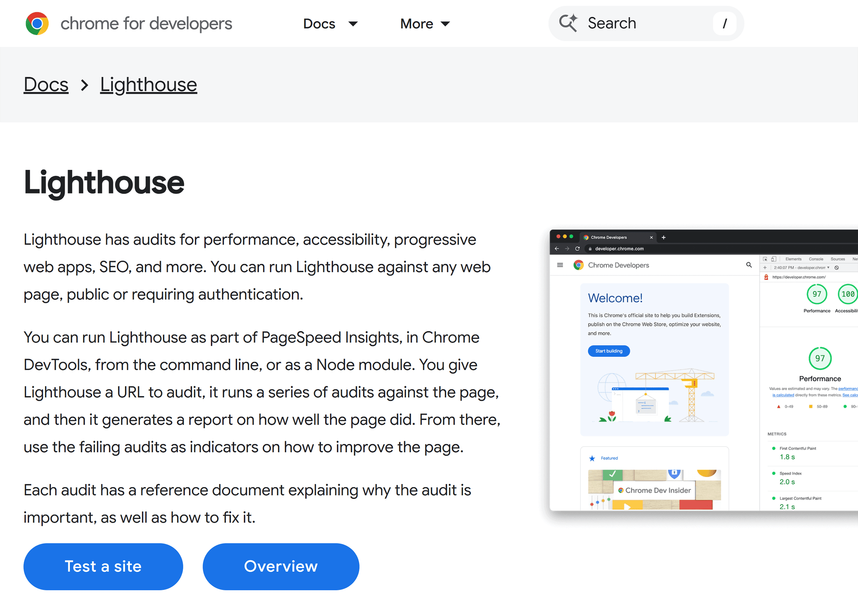
Task: Open the More navigation menu
Action: (x=425, y=24)
